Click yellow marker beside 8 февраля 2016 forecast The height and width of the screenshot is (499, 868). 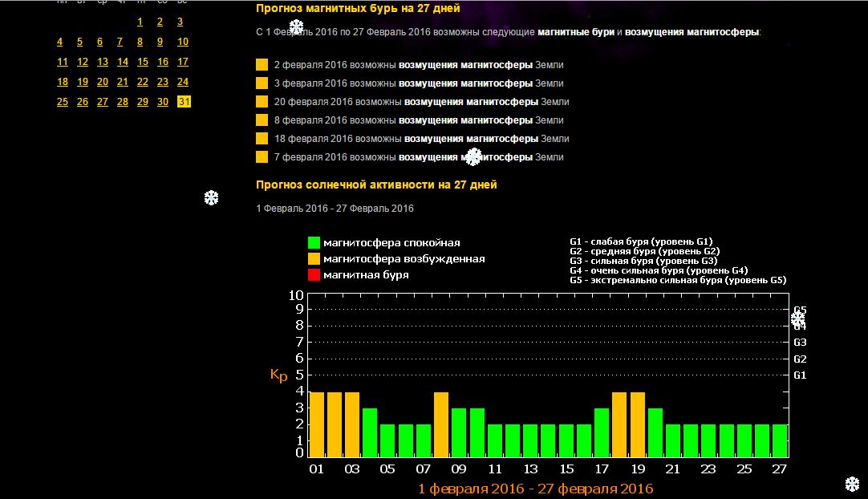[x=262, y=120]
